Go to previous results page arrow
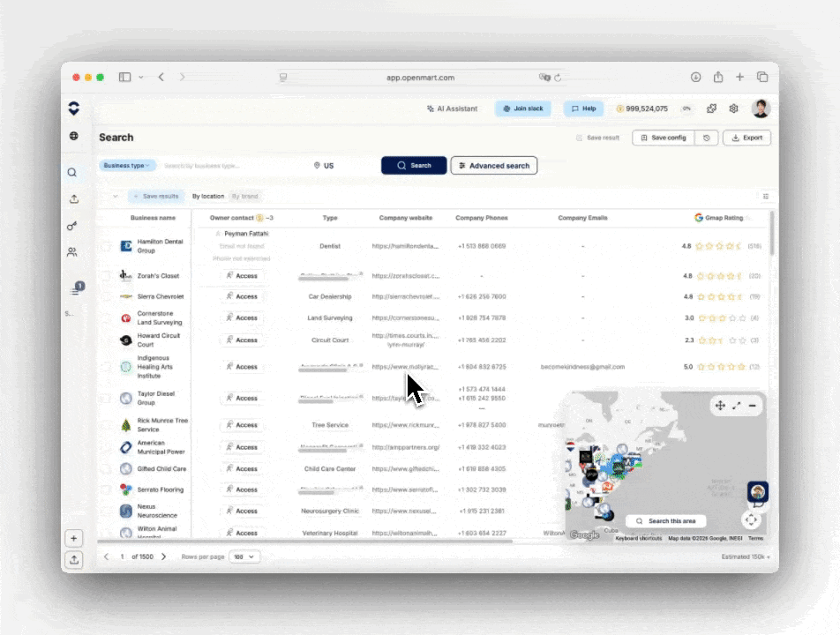Viewport: 840px width, 635px height. [106, 557]
